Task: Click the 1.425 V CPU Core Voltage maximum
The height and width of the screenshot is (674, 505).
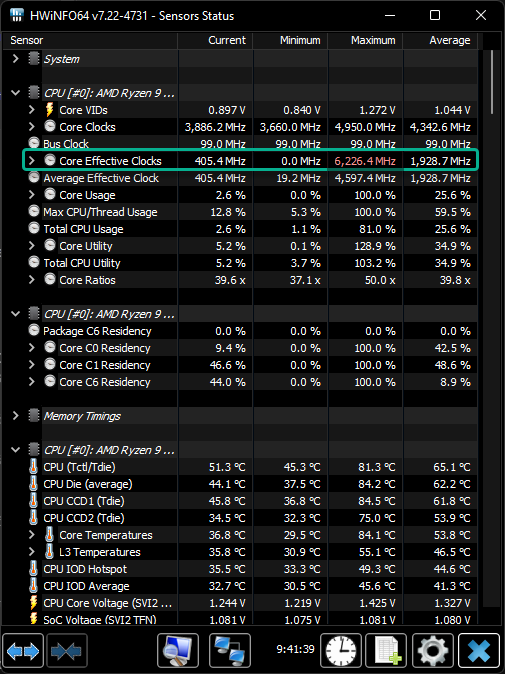Action: [377, 603]
